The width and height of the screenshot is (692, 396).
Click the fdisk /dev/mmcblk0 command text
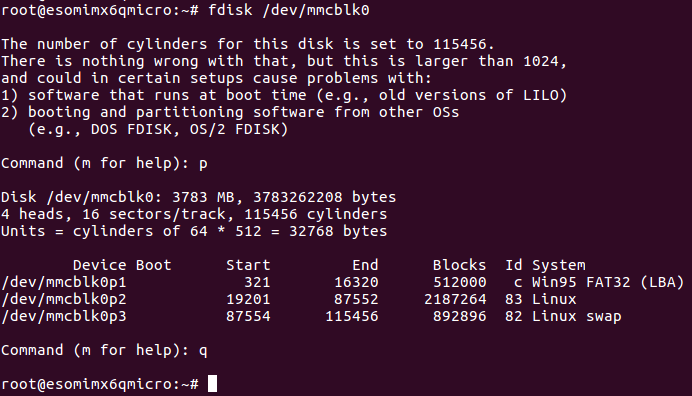pos(289,10)
